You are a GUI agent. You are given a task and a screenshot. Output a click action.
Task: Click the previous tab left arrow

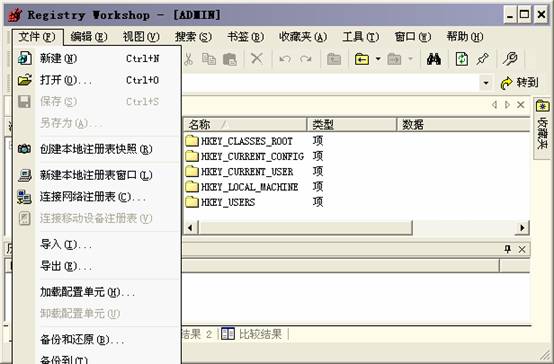[494, 105]
